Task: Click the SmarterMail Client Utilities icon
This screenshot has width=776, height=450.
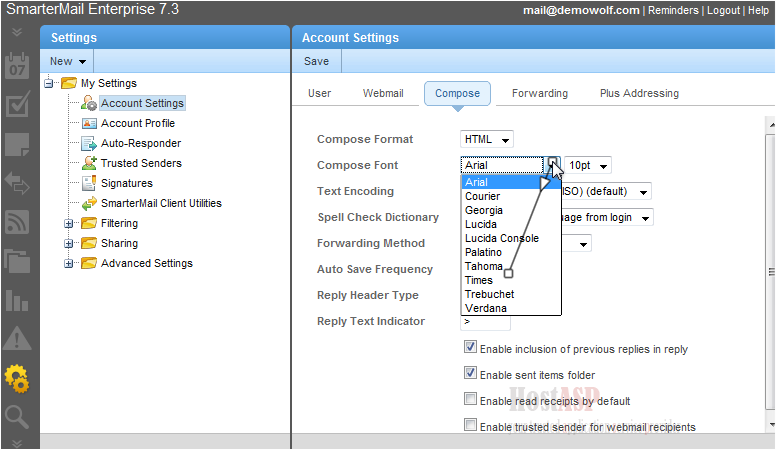Action: [x=89, y=203]
